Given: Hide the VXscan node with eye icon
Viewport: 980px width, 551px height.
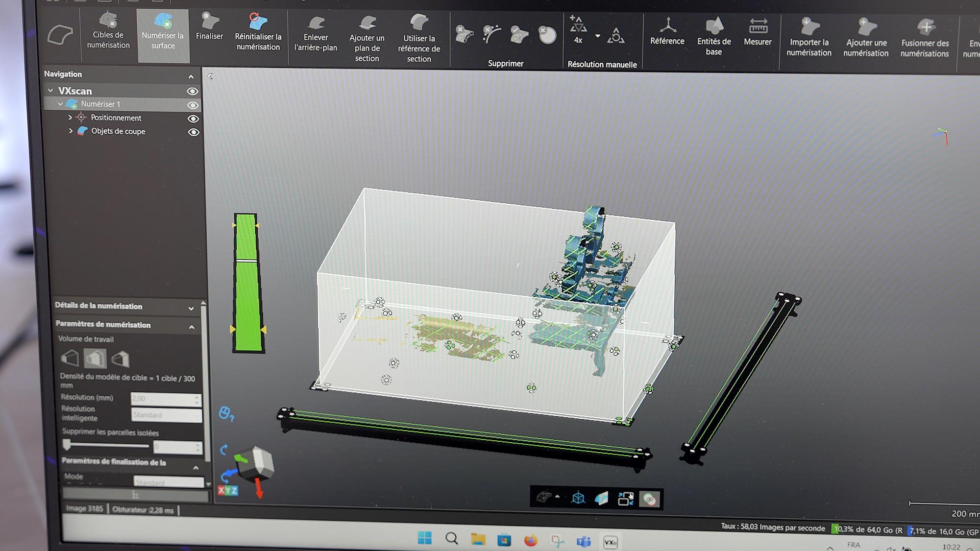Looking at the screenshot, I should click(x=192, y=92).
